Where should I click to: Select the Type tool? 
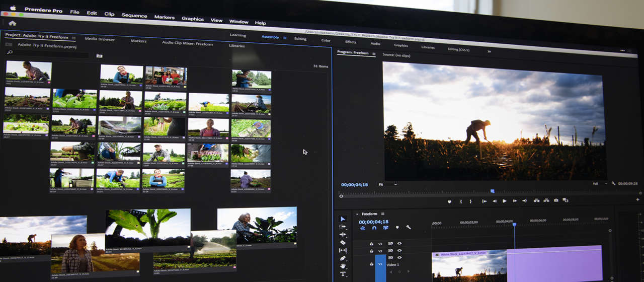tap(343, 274)
